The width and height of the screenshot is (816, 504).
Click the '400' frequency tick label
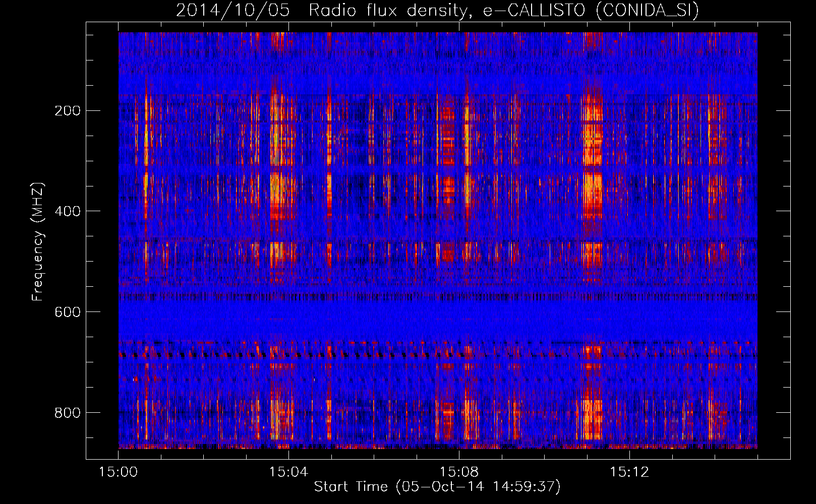tap(68, 211)
